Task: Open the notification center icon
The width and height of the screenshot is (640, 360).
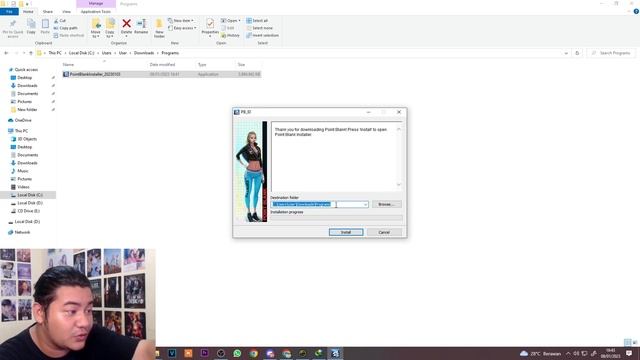Action: click(629, 353)
